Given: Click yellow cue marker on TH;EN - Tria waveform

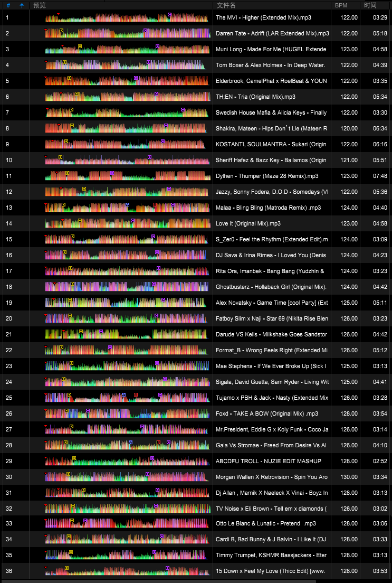Looking at the screenshot, I should coord(77,93).
